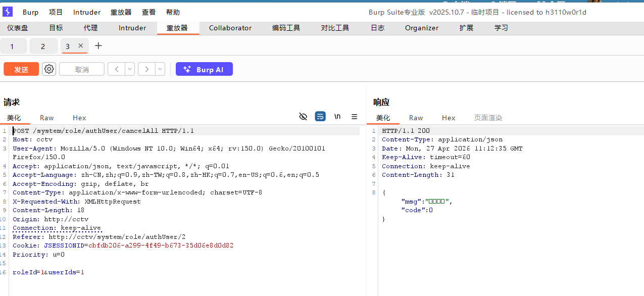
Task: Switch to the 学习 tab
Action: click(x=502, y=28)
